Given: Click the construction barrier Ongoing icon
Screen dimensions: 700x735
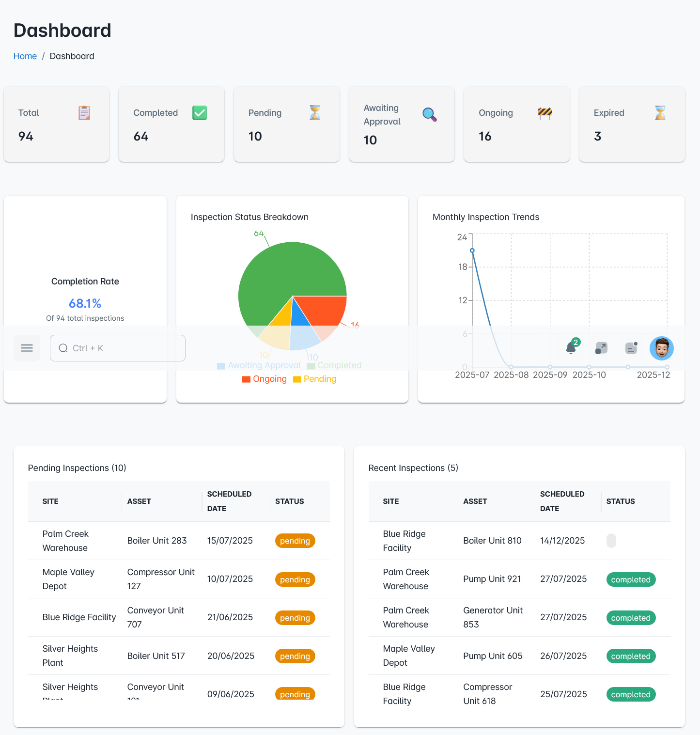Looking at the screenshot, I should (545, 113).
